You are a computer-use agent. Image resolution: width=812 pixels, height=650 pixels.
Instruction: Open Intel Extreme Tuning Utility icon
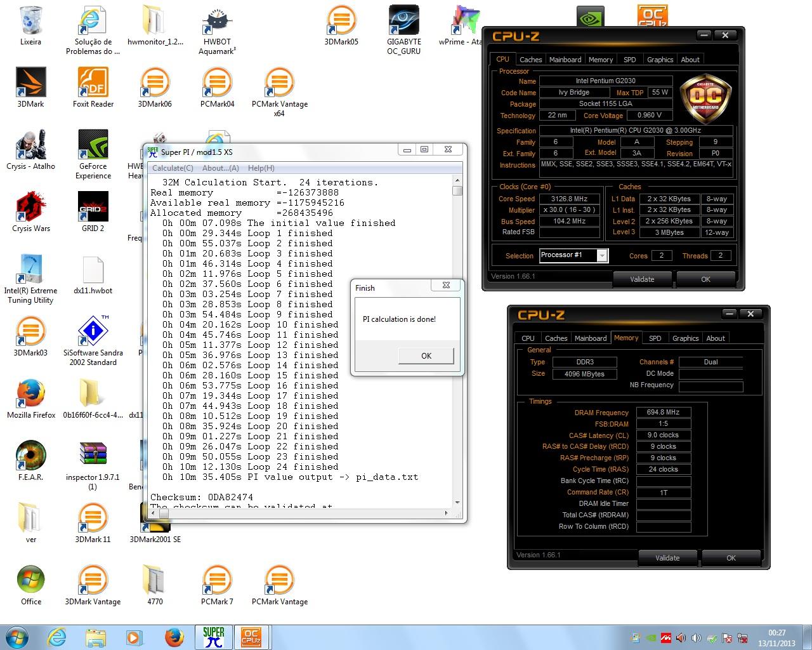pyautogui.click(x=30, y=279)
